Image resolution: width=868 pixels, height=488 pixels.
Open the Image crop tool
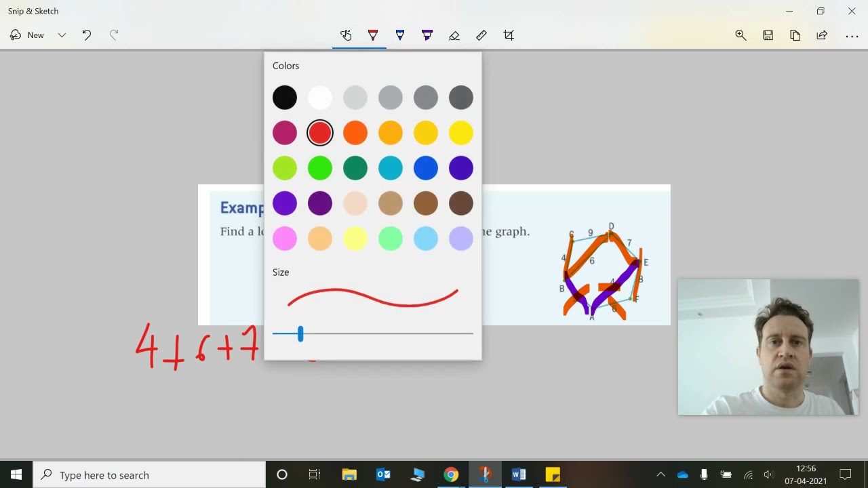pos(509,35)
